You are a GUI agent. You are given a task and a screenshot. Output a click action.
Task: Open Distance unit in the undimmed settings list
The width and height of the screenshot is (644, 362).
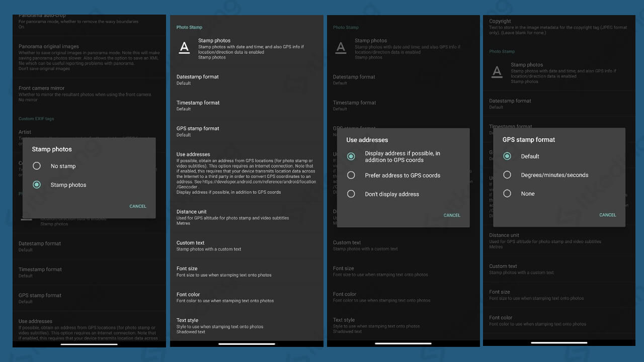(247, 217)
